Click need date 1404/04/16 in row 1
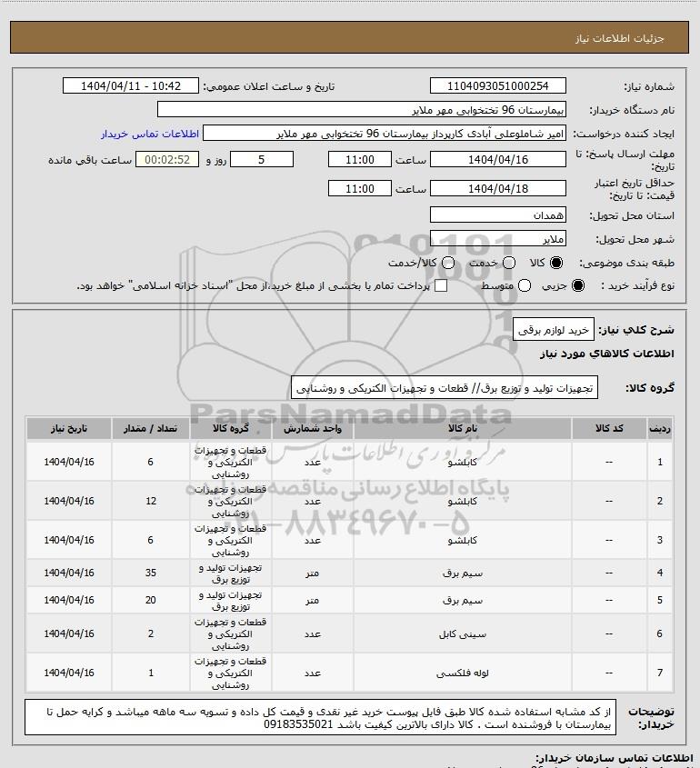The width and height of the screenshot is (700, 768). (x=68, y=462)
